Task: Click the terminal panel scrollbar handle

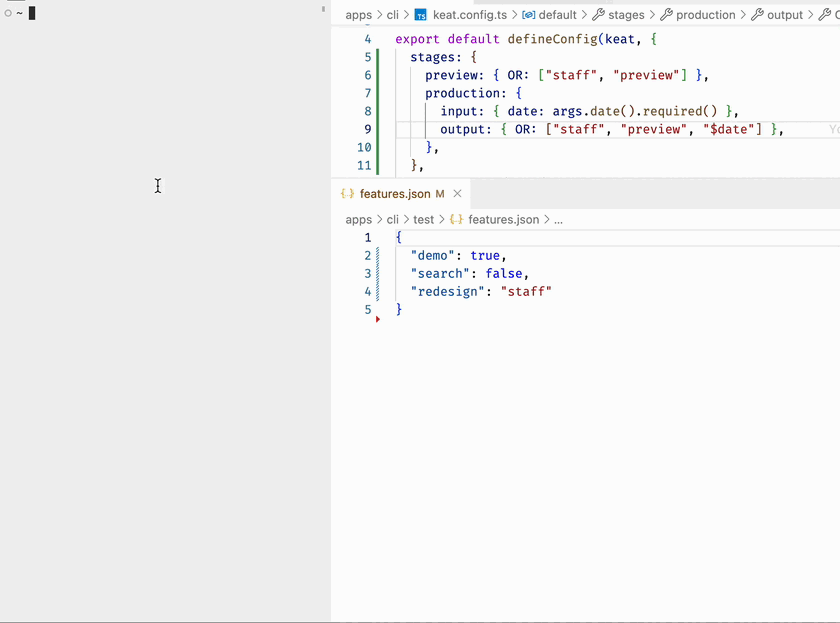Action: (323, 9)
